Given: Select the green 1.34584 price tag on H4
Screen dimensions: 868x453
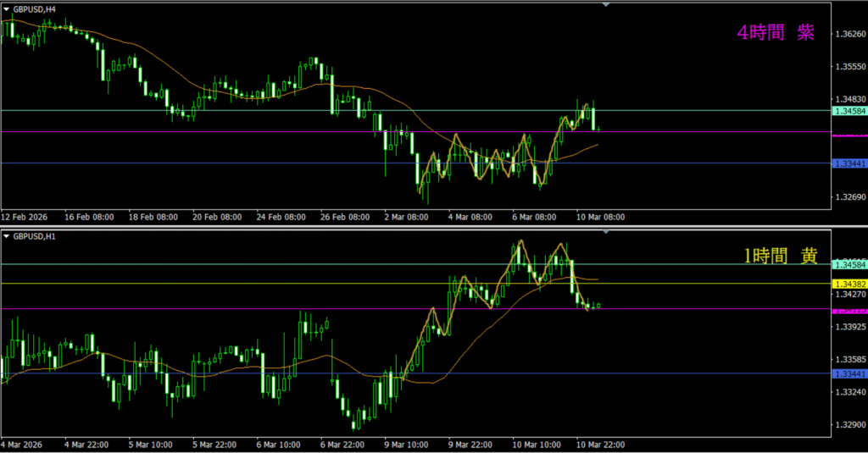Looking at the screenshot, I should (x=849, y=111).
